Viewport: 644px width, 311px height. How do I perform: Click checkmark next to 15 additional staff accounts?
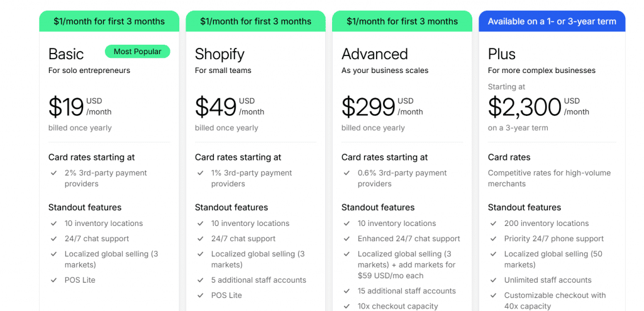347,291
